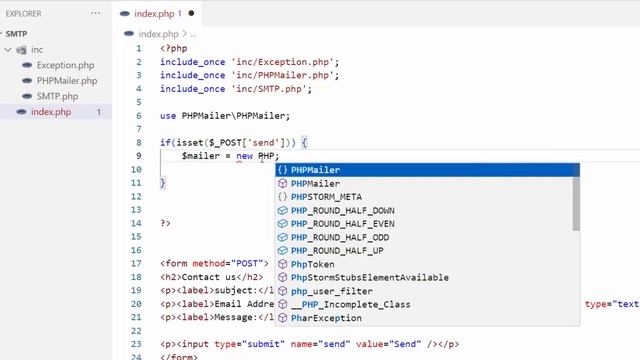Click the PHP icon beside Exception.php
Screen dimensions: 640x360
tap(27, 65)
